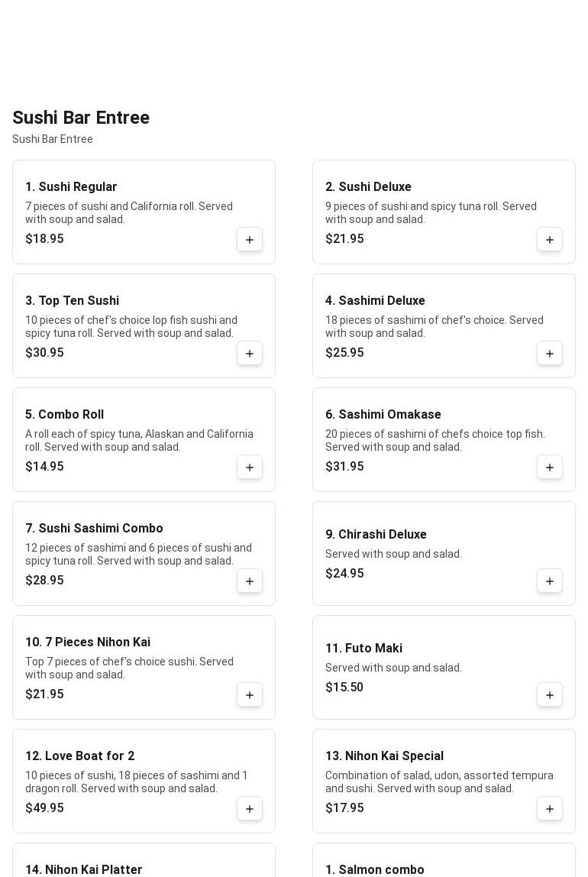Add Sushi Deluxe using plus icon
The width and height of the screenshot is (588, 877).
click(x=550, y=240)
